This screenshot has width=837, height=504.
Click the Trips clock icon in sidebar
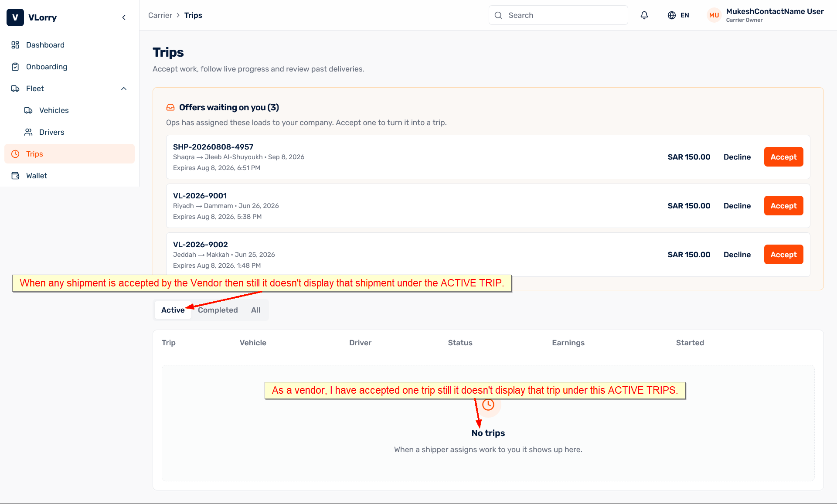(15, 154)
